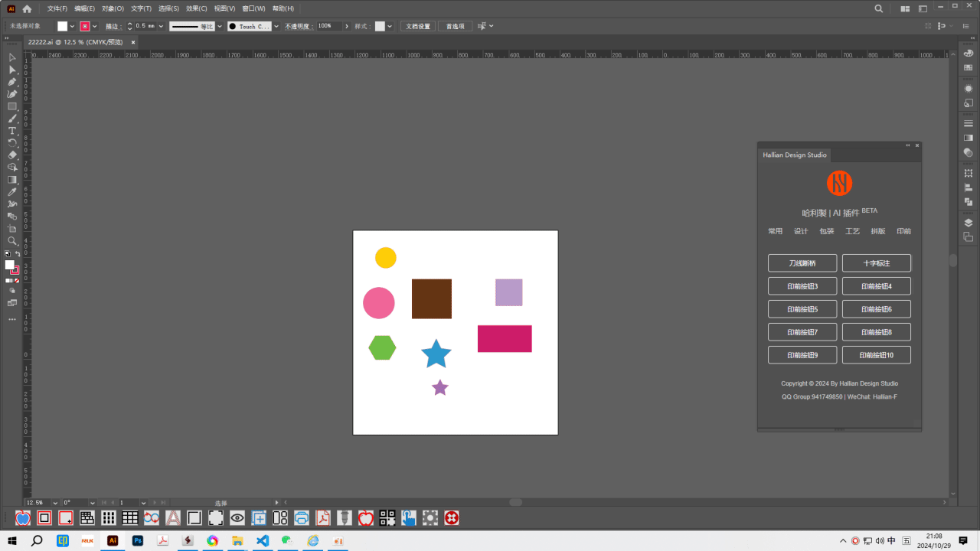
Task: Click the stroke swatch in control bar
Action: click(85, 26)
